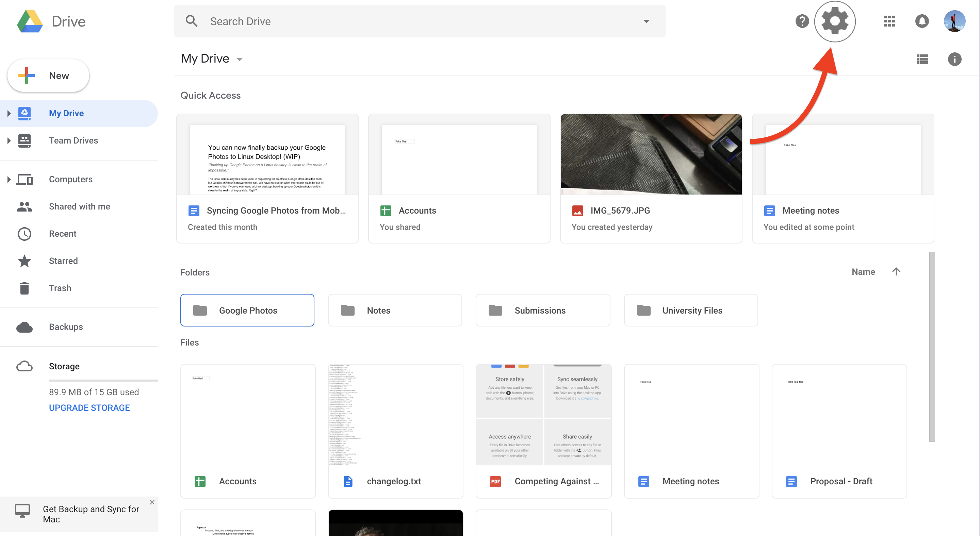Expand the Team Drives section

click(9, 140)
